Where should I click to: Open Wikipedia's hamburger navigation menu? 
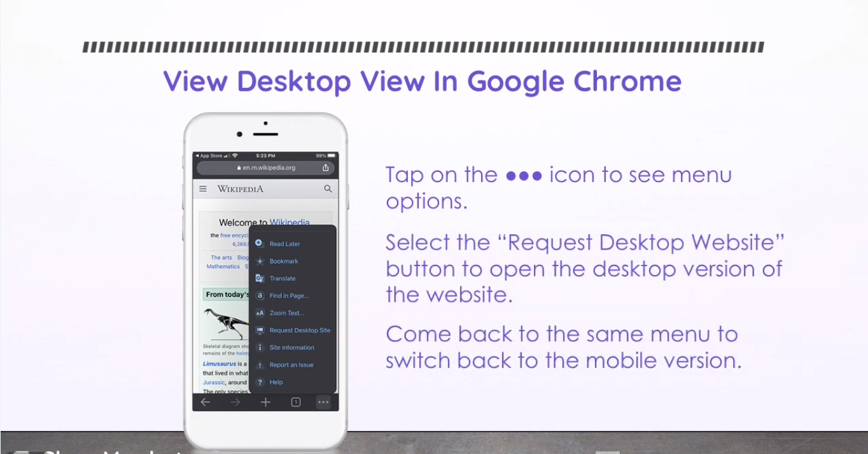204,188
